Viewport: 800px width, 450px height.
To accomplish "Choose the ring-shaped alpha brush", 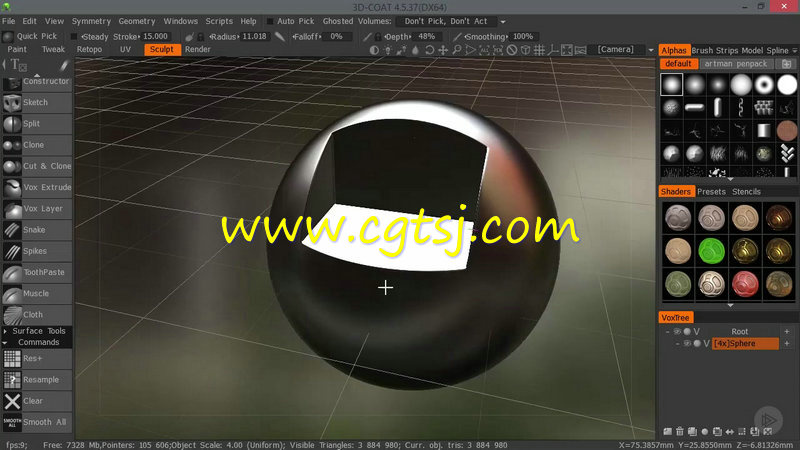I will point(764,85).
